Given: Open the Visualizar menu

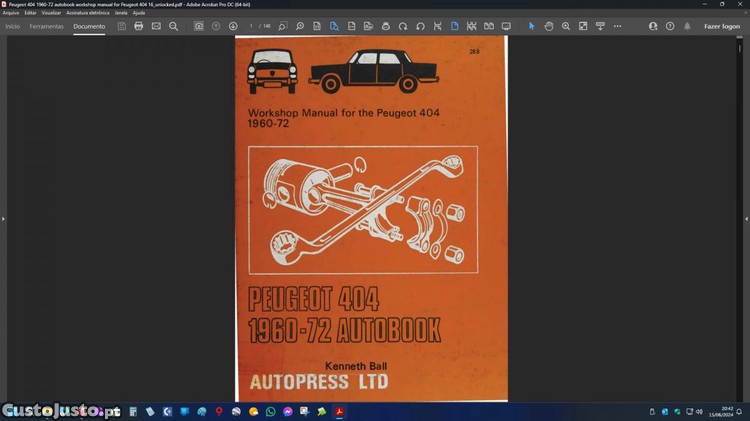Looking at the screenshot, I should [x=51, y=12].
